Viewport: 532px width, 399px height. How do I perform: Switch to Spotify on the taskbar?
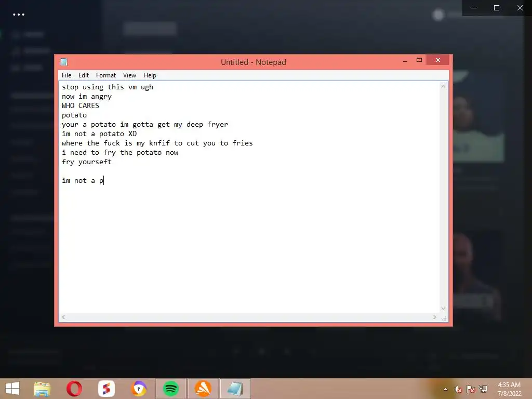click(171, 389)
